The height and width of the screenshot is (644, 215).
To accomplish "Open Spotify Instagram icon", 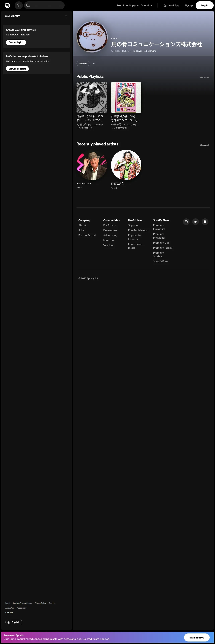I will pos(186,222).
